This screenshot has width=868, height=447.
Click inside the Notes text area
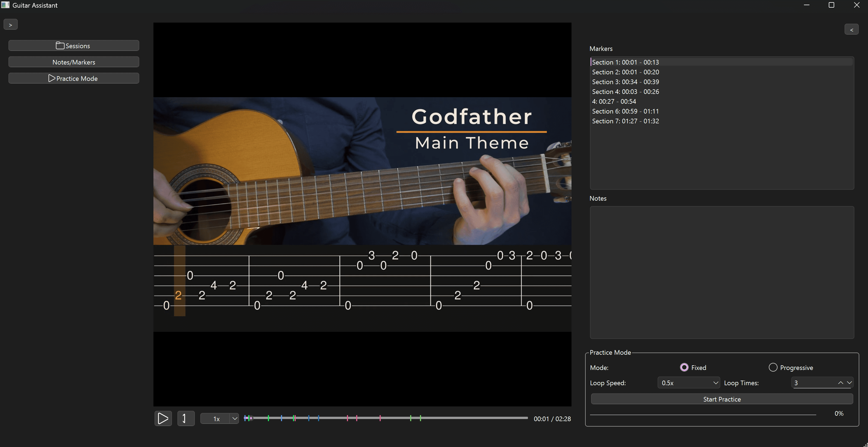(x=721, y=272)
